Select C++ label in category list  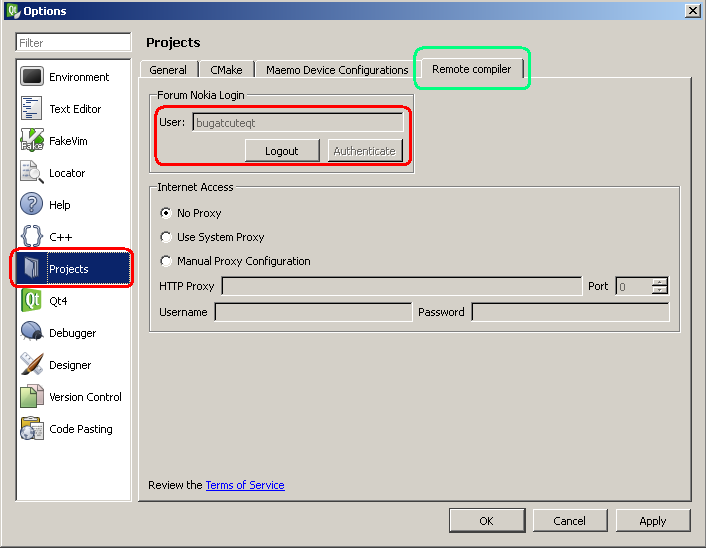click(61, 237)
